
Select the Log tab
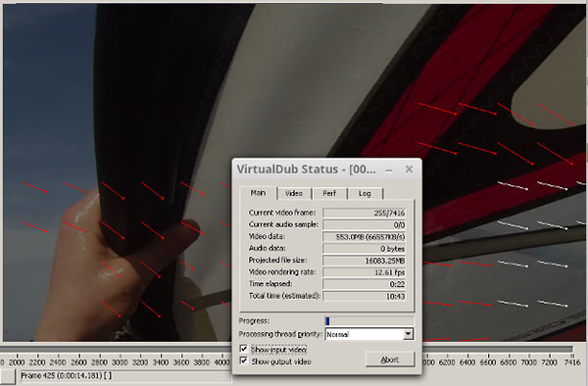tap(365, 193)
